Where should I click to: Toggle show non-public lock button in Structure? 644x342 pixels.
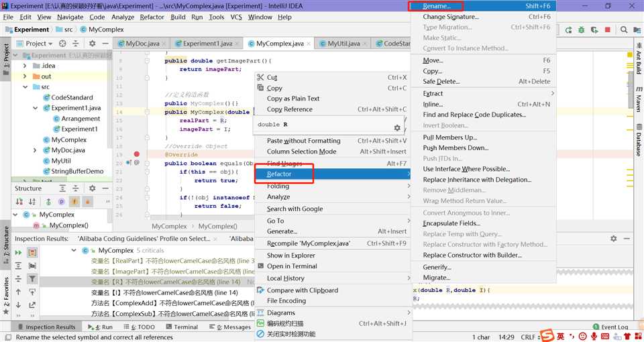coord(87,202)
